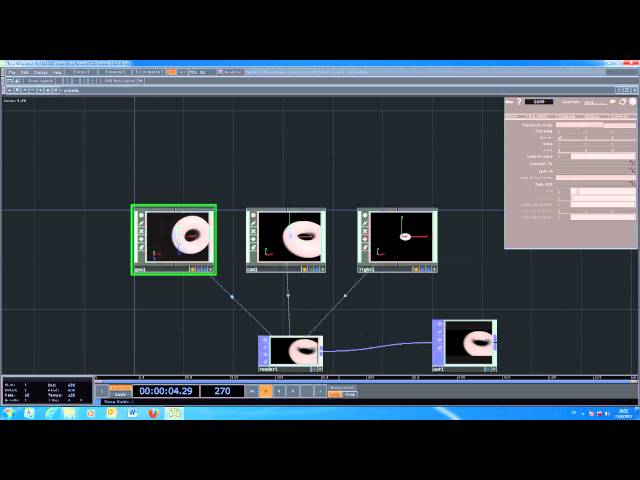Click the pencil icon on cam1 node
The height and width of the screenshot is (480, 640).
(253, 224)
